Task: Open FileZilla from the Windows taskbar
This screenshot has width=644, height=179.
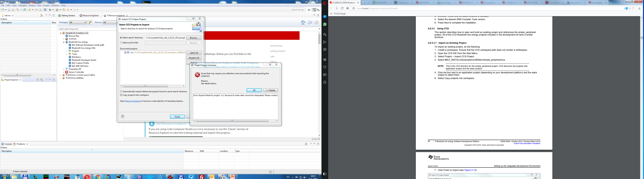Action: coord(202,177)
